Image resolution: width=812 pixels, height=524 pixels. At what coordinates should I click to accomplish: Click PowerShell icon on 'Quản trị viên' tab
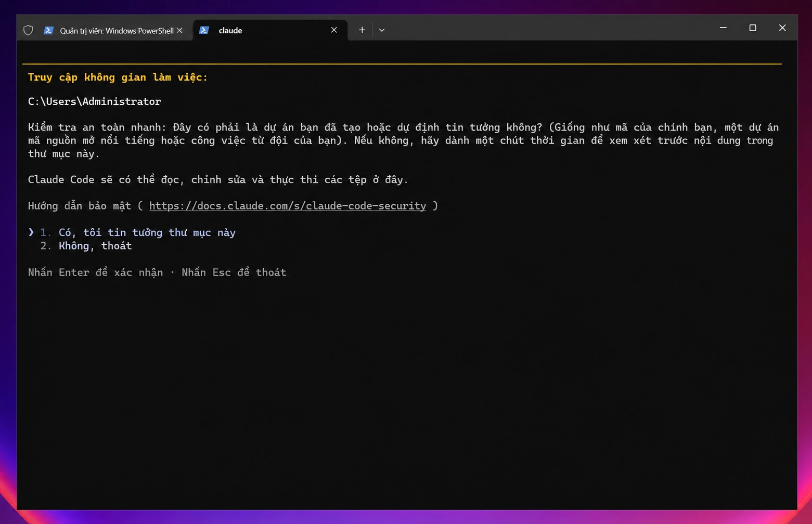pyautogui.click(x=48, y=30)
